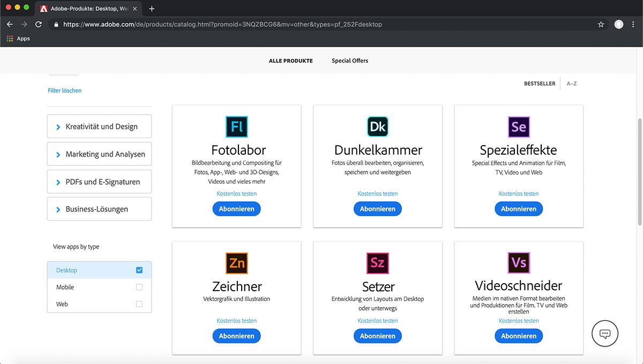The image size is (643, 364).
Task: Open a new tab with the plus button
Action: click(x=152, y=9)
